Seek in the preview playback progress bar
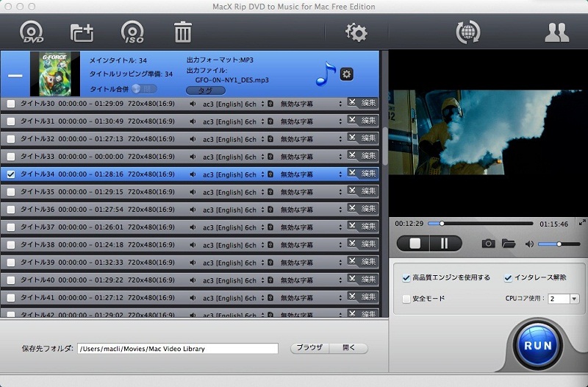Screen dimensions: 588x387 coord(481,224)
